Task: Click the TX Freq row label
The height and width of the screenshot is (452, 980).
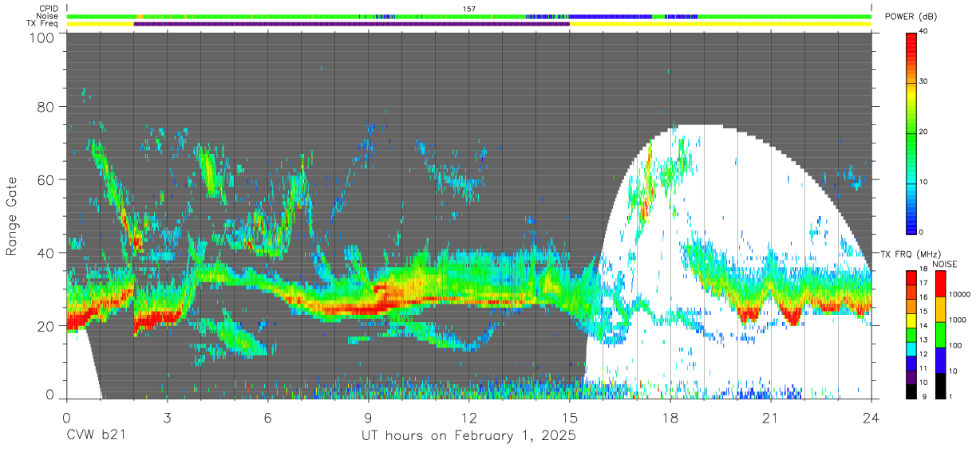Action: pos(43,24)
